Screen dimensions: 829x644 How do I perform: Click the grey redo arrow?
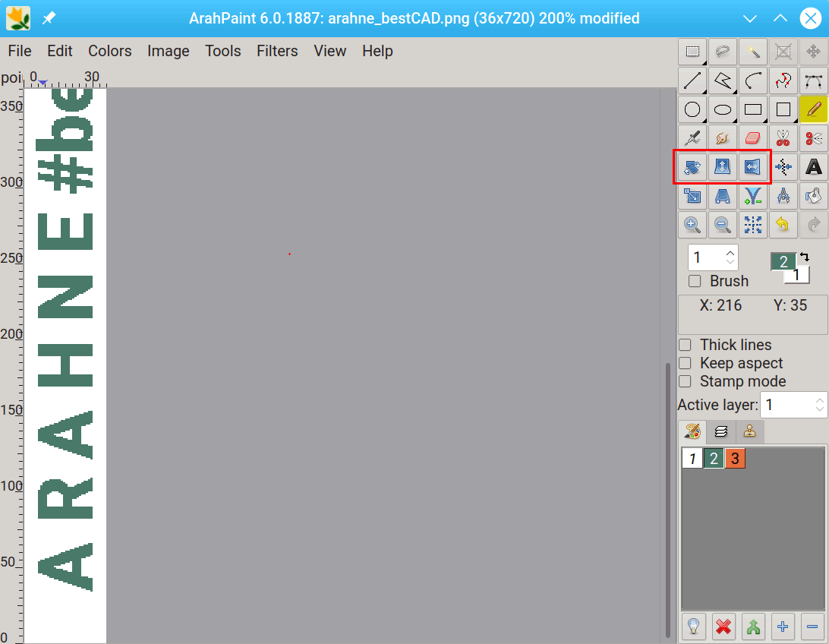[x=813, y=225]
